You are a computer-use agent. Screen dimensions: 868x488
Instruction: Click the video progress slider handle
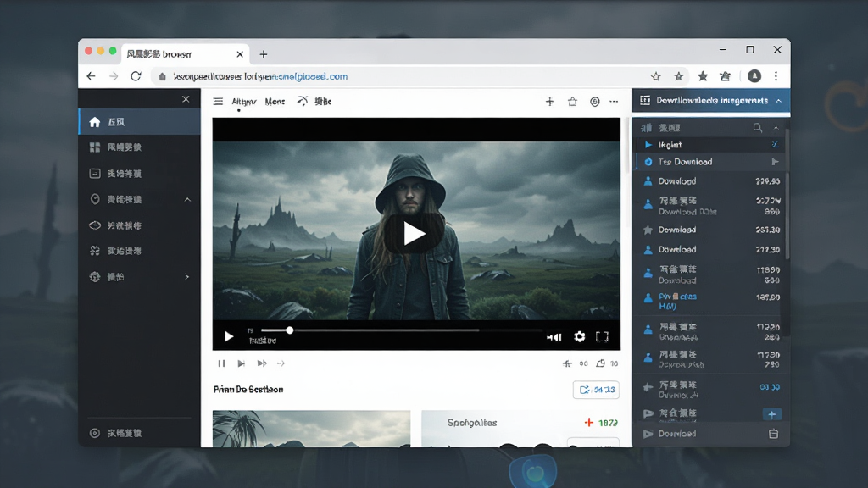(x=290, y=330)
